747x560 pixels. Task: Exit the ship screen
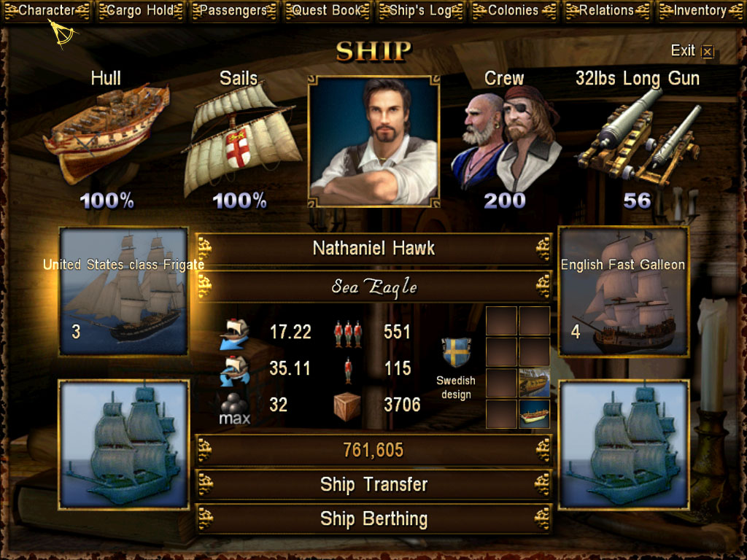click(x=692, y=50)
